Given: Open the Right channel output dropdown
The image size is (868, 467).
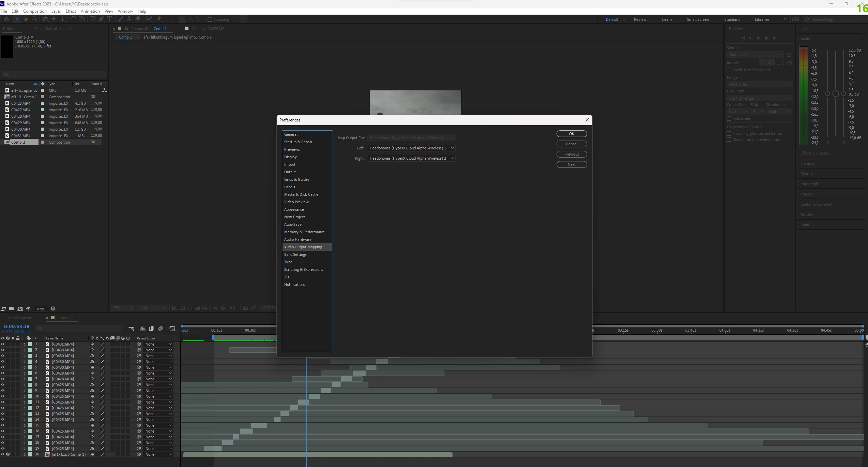Looking at the screenshot, I should 411,158.
